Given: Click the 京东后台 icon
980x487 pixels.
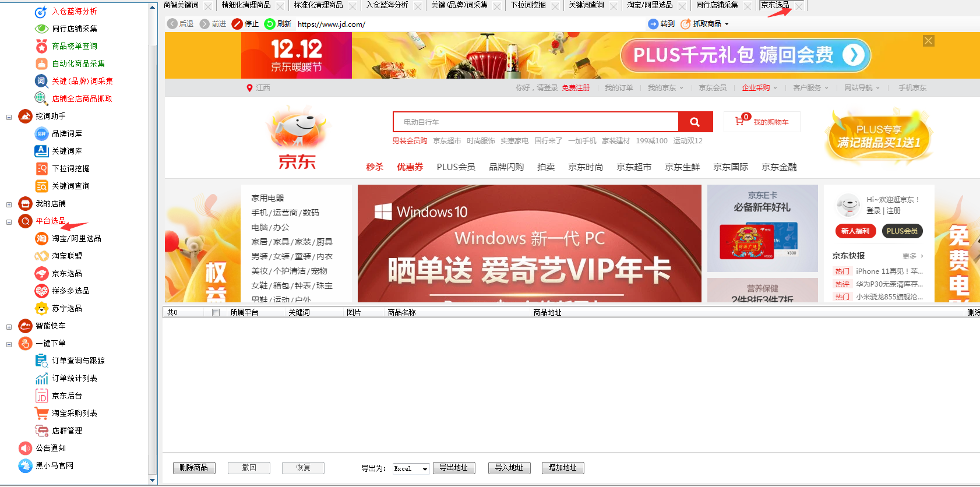Looking at the screenshot, I should 41,396.
